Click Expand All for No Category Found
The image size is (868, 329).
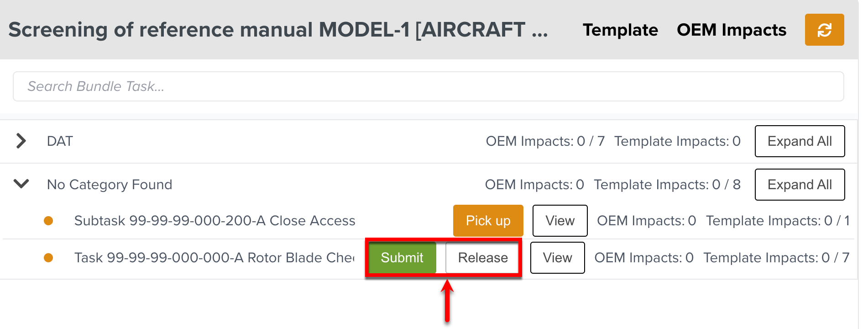pos(800,185)
